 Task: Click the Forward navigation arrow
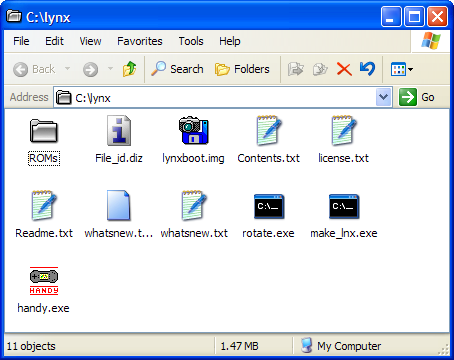(x=90, y=70)
